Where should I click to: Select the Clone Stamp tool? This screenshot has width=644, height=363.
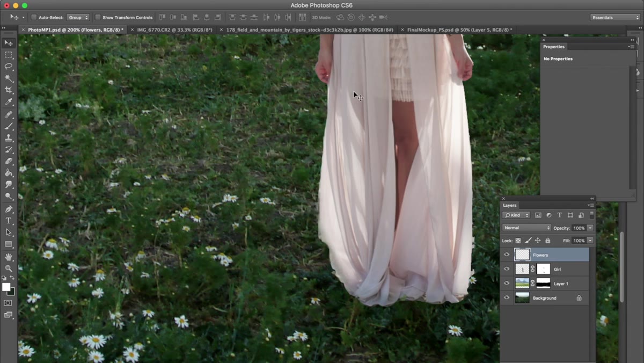[x=9, y=138]
